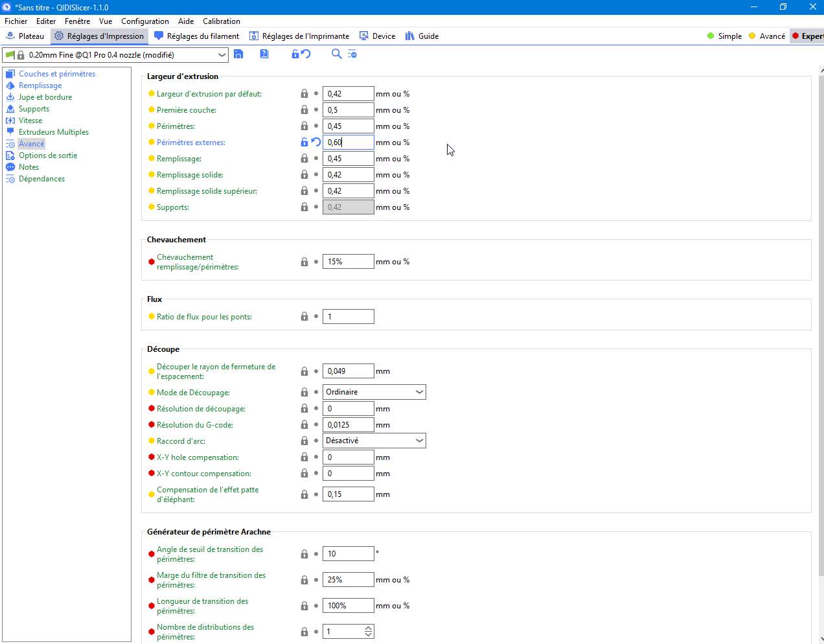Select the Simple mode option
This screenshot has width=824, height=644.
tap(724, 36)
